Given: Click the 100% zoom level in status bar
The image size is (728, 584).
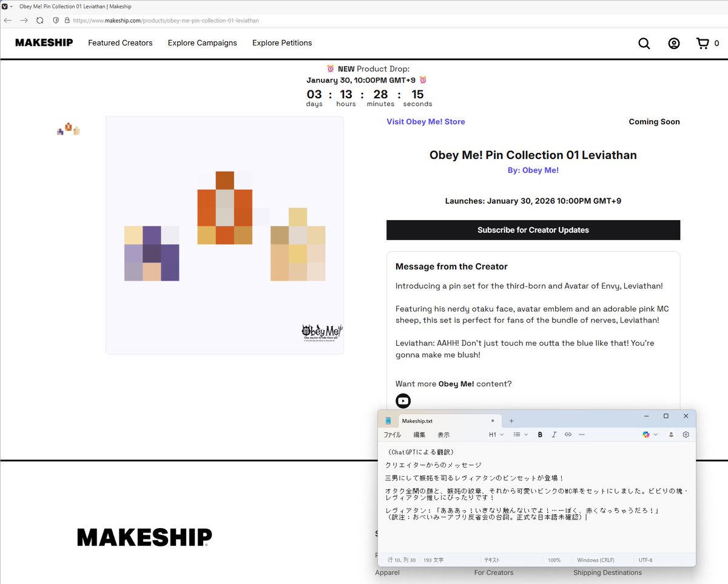Looking at the screenshot, I should tap(554, 560).
